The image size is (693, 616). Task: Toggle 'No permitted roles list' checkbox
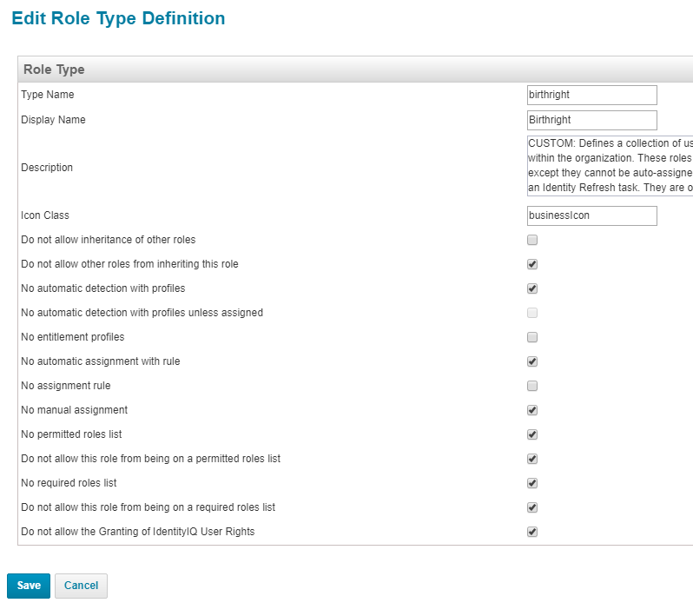(532, 434)
